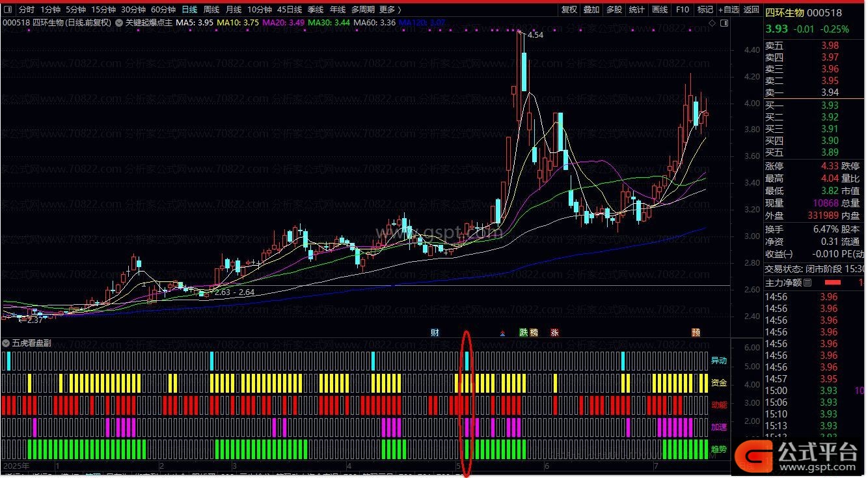Screen dimensions: 868x478
Task: Click the 五虎看盘副 indicator title
Action: point(31,343)
